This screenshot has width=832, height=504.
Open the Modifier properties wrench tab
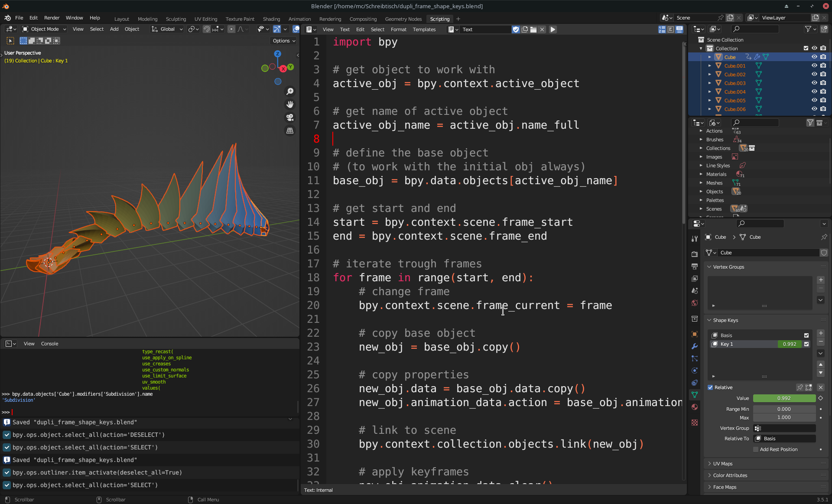tap(695, 346)
